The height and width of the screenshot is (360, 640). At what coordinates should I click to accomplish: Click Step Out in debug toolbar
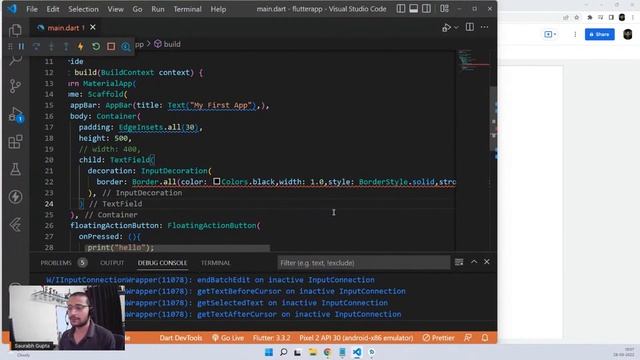click(66, 47)
